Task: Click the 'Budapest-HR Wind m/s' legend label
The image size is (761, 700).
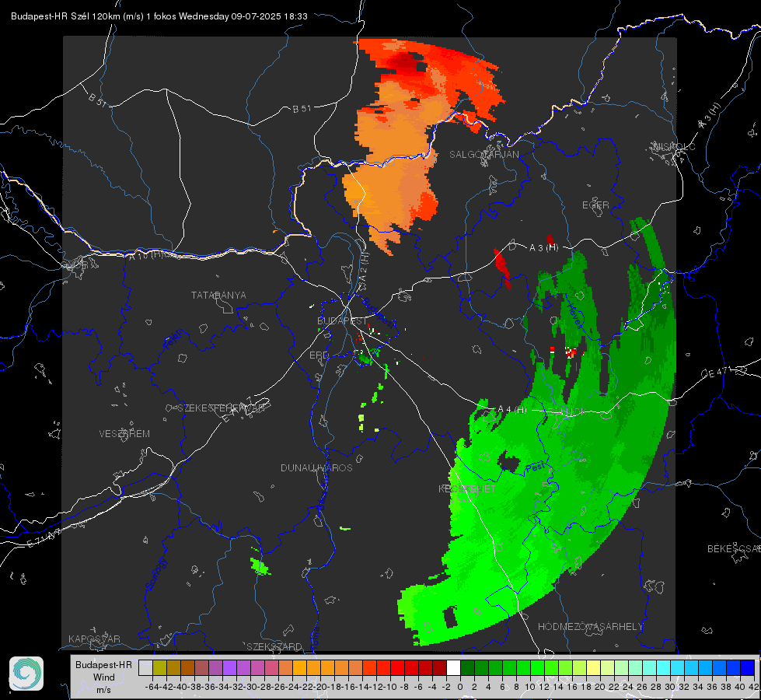Action: pos(103,677)
